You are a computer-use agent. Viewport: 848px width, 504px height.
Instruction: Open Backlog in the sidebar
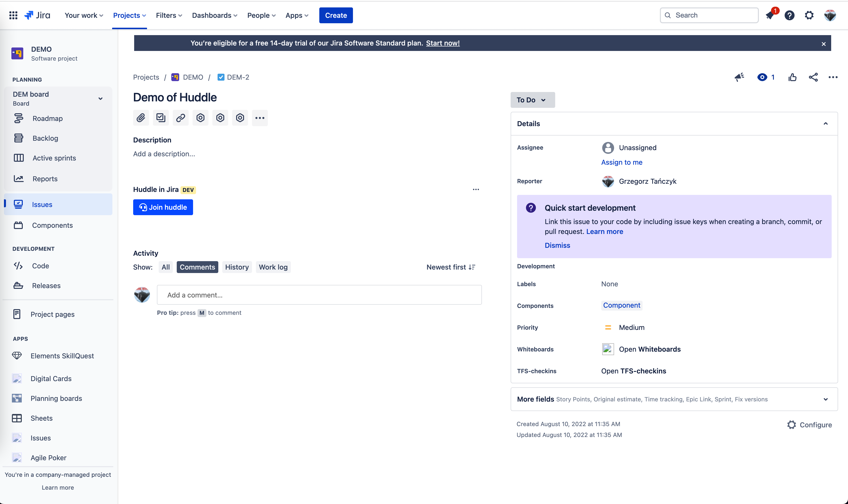click(45, 138)
